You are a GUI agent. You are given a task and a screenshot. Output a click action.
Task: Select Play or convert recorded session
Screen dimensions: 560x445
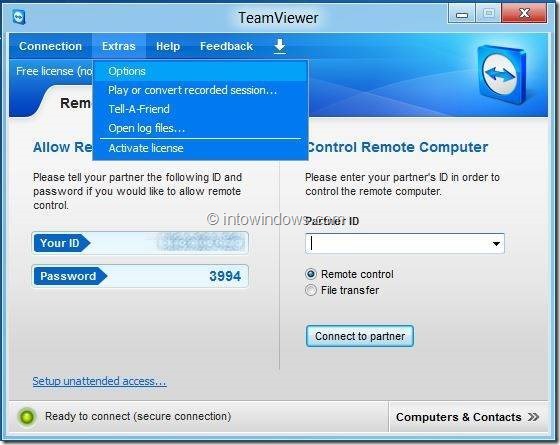pyautogui.click(x=200, y=90)
